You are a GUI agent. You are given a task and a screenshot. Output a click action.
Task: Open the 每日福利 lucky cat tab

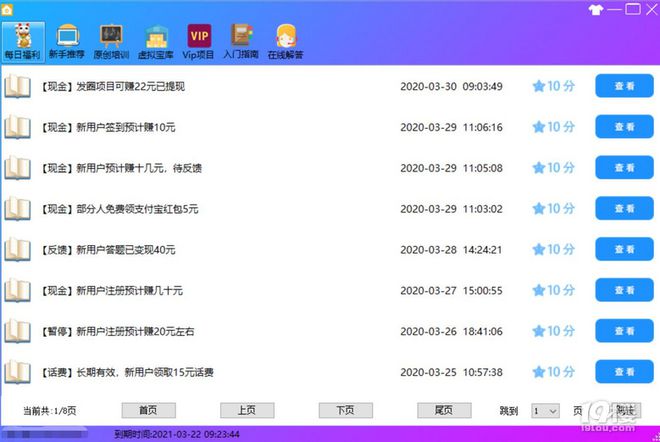click(23, 42)
